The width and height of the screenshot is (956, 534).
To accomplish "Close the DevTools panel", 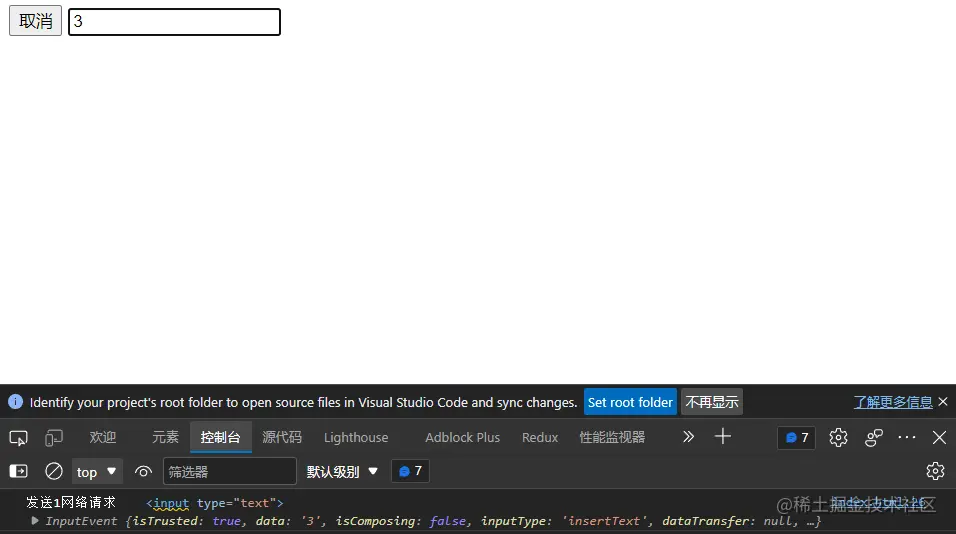I will [940, 437].
